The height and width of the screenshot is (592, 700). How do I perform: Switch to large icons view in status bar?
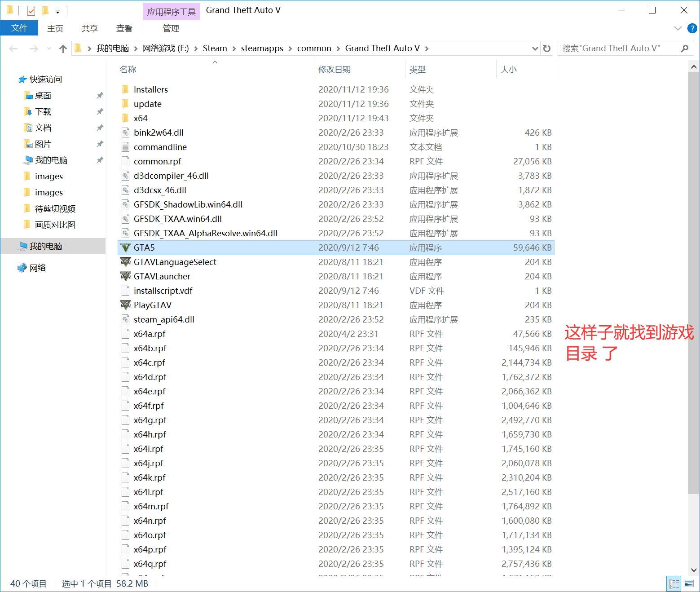(x=689, y=584)
